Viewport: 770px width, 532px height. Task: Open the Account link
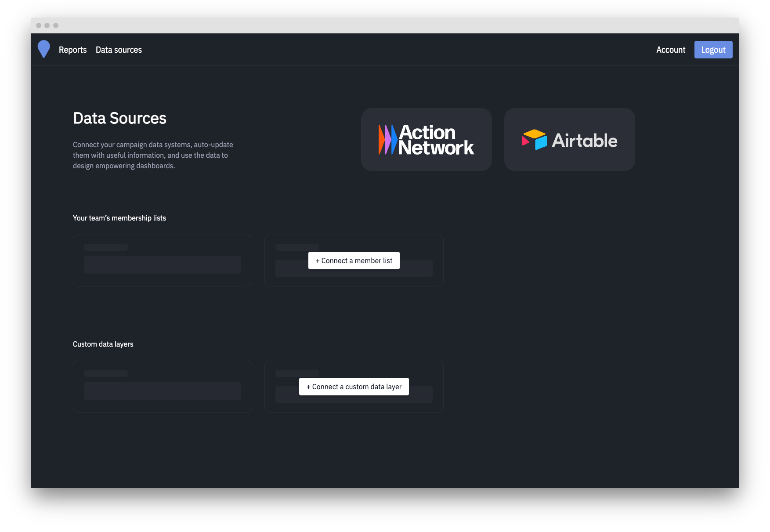pyautogui.click(x=670, y=50)
